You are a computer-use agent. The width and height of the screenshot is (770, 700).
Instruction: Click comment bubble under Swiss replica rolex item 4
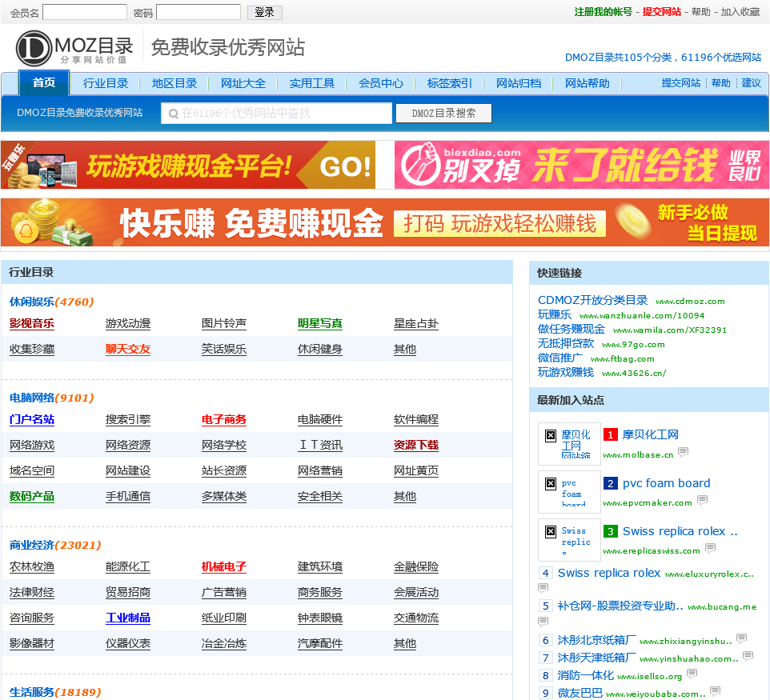[543, 587]
